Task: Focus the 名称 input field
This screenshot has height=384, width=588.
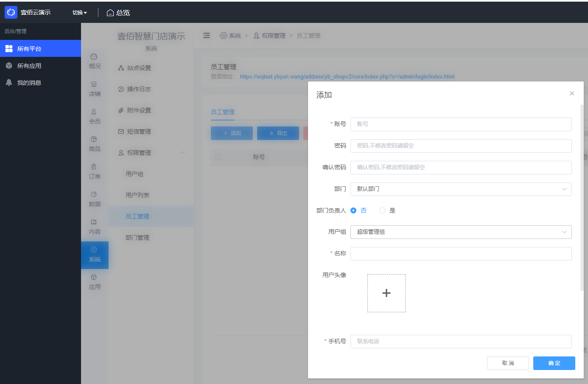Action: 461,254
